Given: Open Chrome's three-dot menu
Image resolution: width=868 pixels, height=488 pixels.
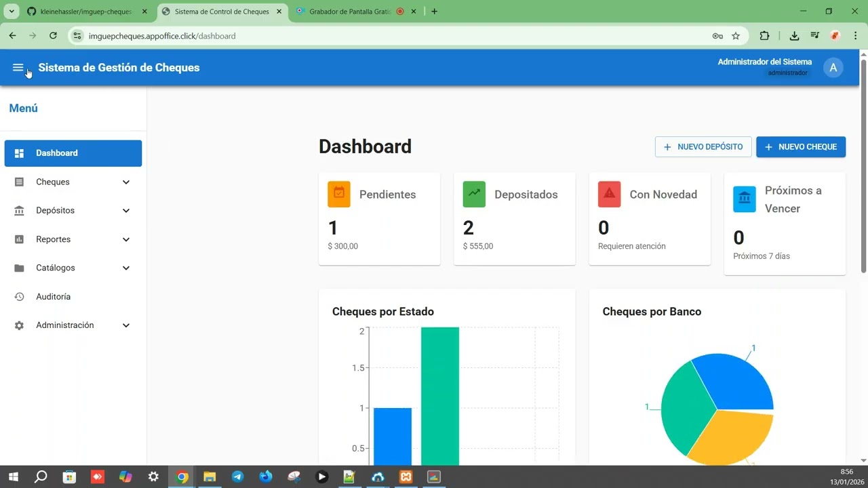Looking at the screenshot, I should 855,36.
